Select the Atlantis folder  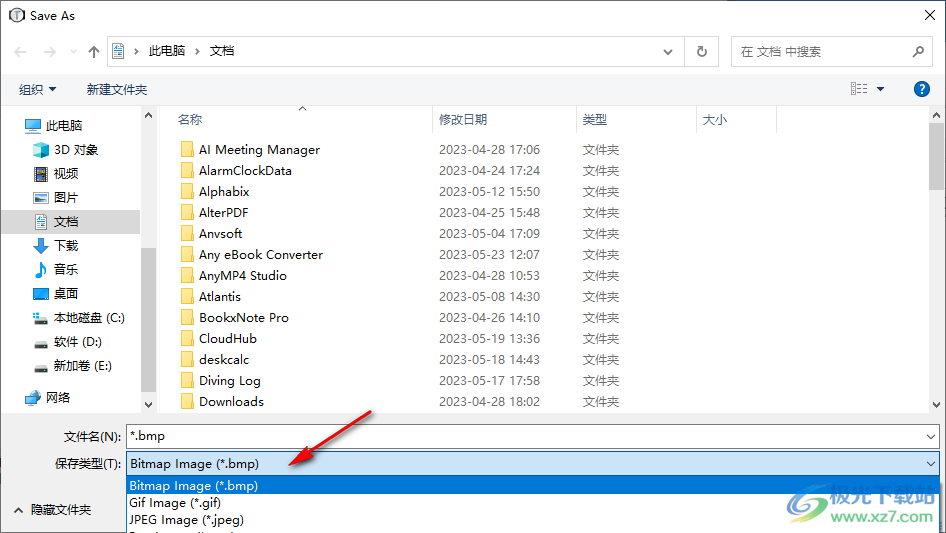point(211,297)
